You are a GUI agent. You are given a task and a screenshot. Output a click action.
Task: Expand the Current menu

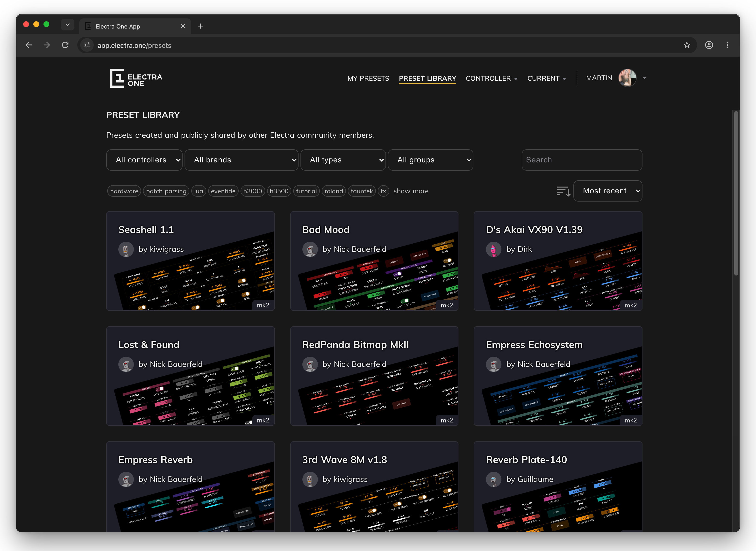coord(547,78)
